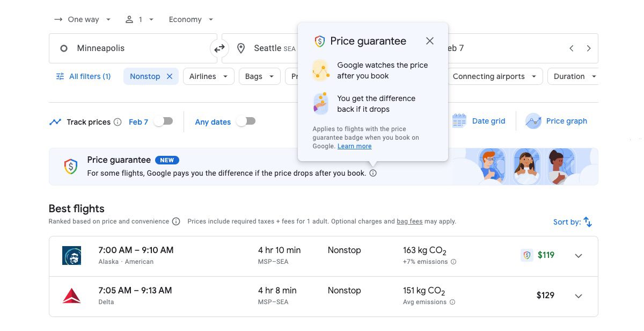Open the Airlines filter dropdown
Screen dimensions: 644x331
208,76
